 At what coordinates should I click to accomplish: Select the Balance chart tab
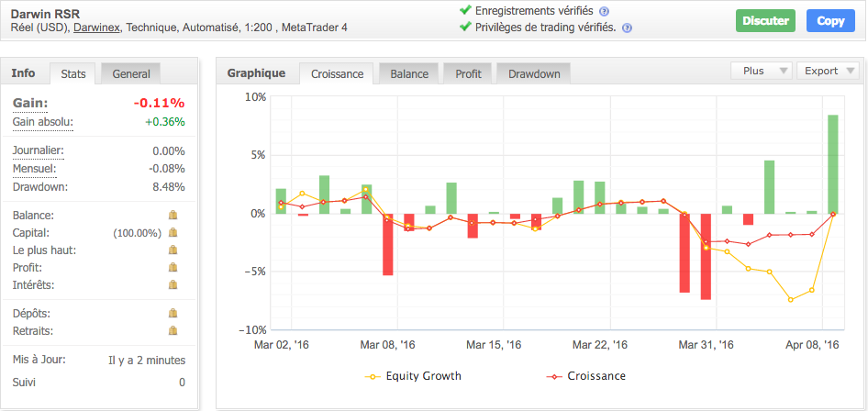[408, 73]
